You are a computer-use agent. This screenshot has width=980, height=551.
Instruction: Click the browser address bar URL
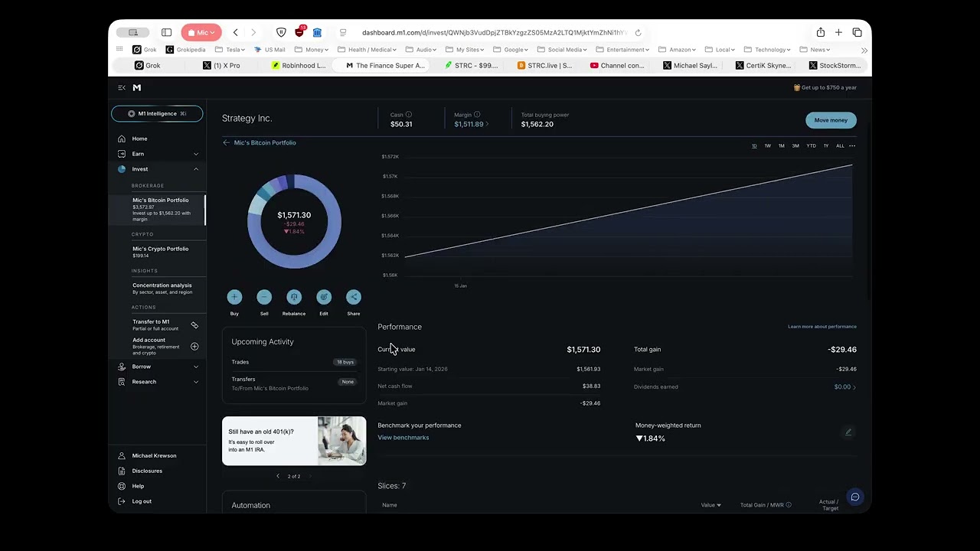click(x=495, y=33)
